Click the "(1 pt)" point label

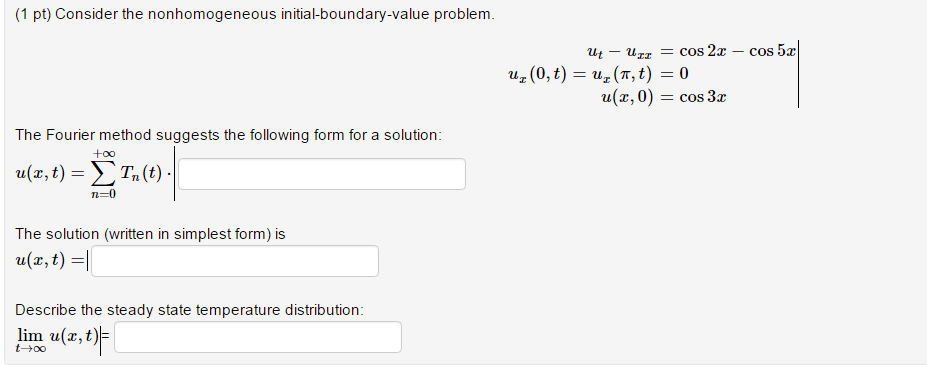point(34,14)
